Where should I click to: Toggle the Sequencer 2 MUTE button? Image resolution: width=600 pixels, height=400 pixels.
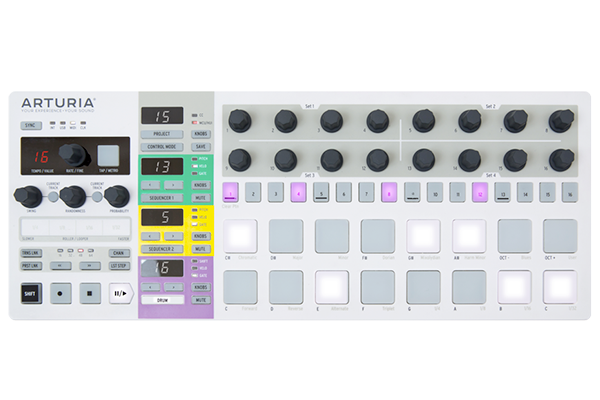point(201,248)
